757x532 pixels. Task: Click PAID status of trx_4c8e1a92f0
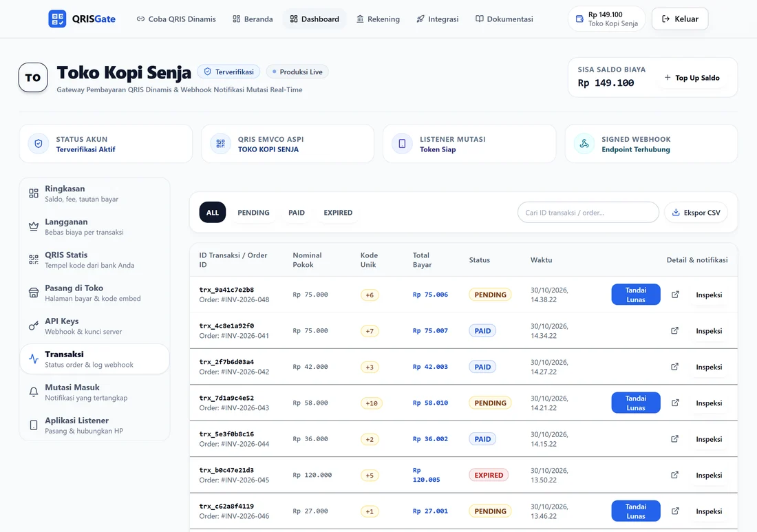pyautogui.click(x=482, y=330)
